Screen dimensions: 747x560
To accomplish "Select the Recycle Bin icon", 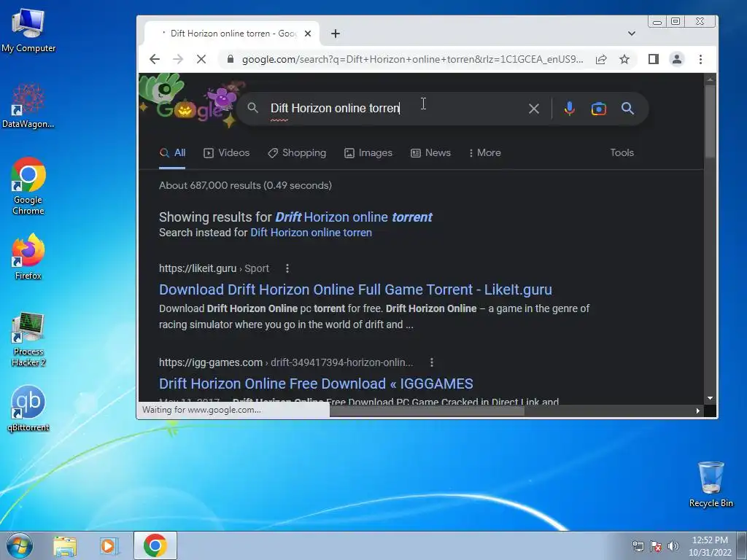I will 711,484.
